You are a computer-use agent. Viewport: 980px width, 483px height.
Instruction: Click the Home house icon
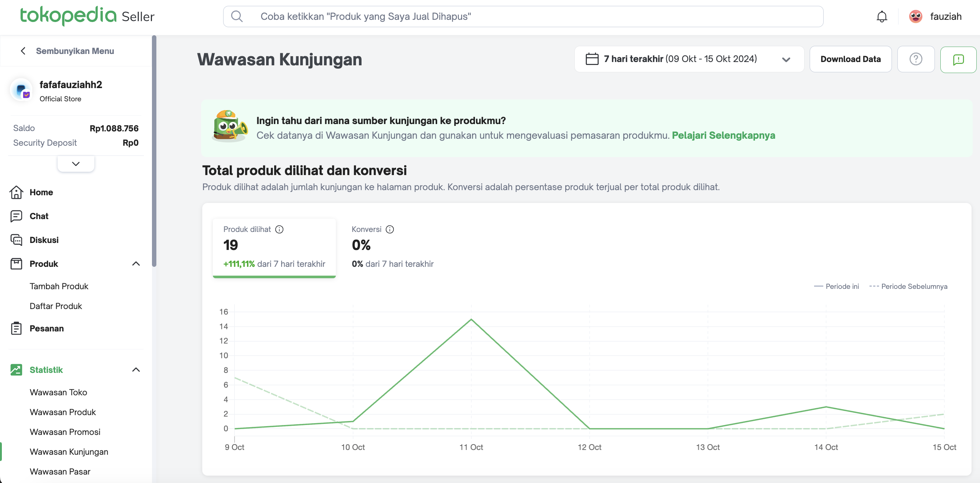click(x=17, y=192)
